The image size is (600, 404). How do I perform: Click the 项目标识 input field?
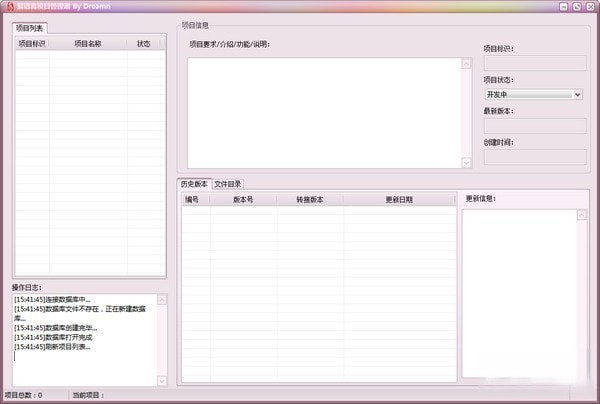pos(535,63)
